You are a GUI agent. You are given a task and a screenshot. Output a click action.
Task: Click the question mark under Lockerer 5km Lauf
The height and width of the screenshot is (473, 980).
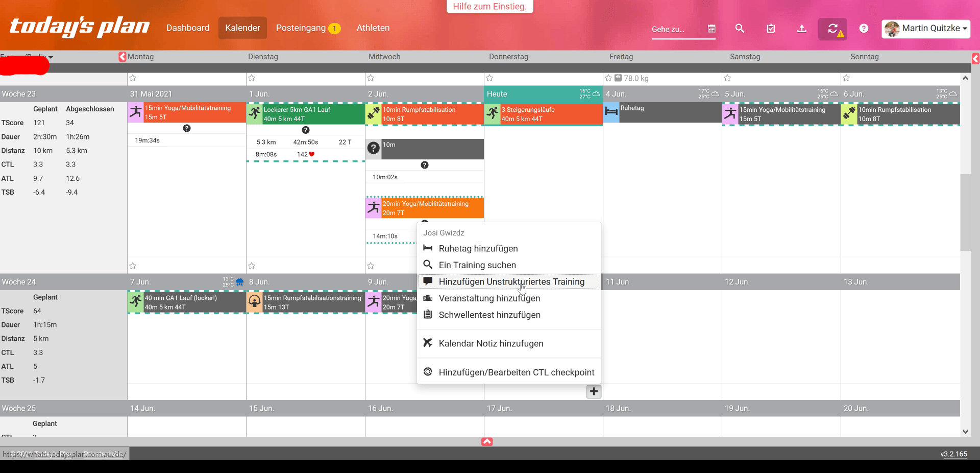(306, 130)
